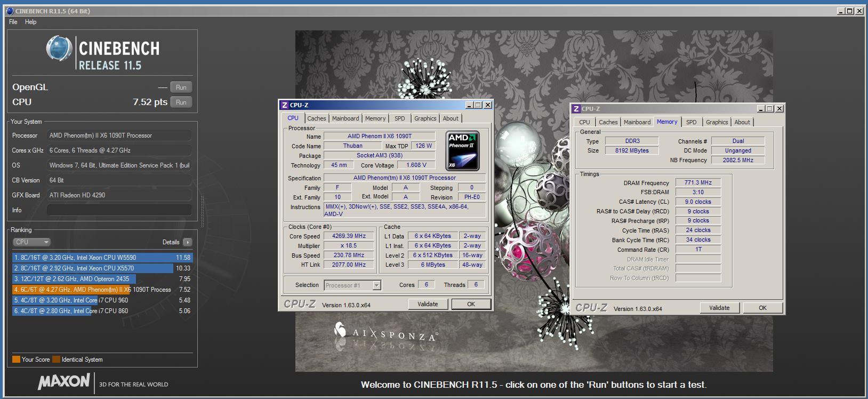Expand ranking Details arrow button
868x399 pixels.
pos(187,242)
